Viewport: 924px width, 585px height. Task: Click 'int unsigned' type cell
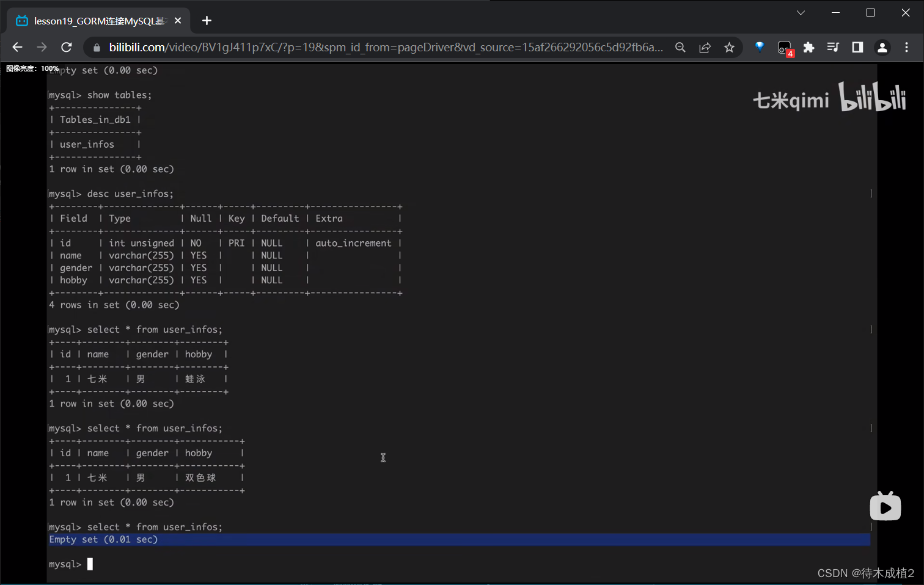pos(141,243)
